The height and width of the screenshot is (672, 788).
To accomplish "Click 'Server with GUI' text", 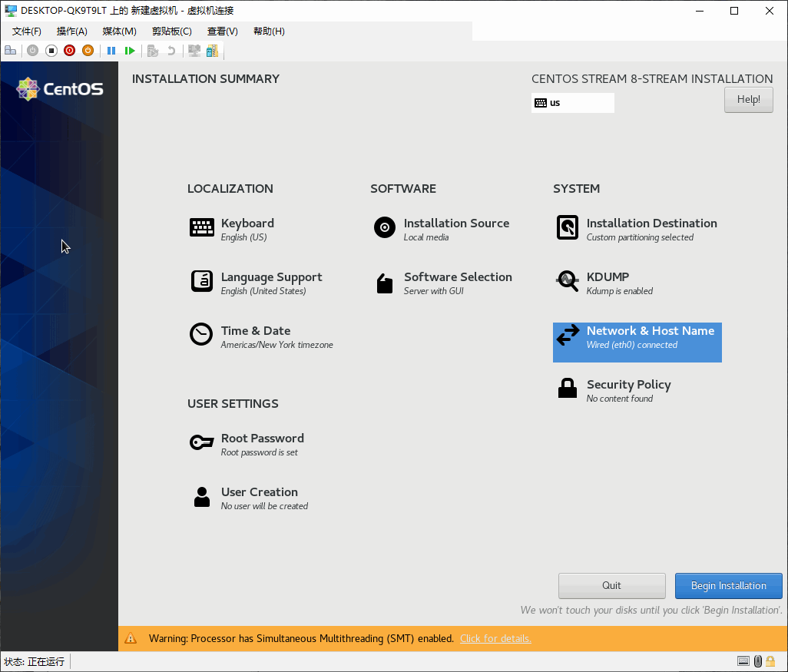I will click(434, 291).
